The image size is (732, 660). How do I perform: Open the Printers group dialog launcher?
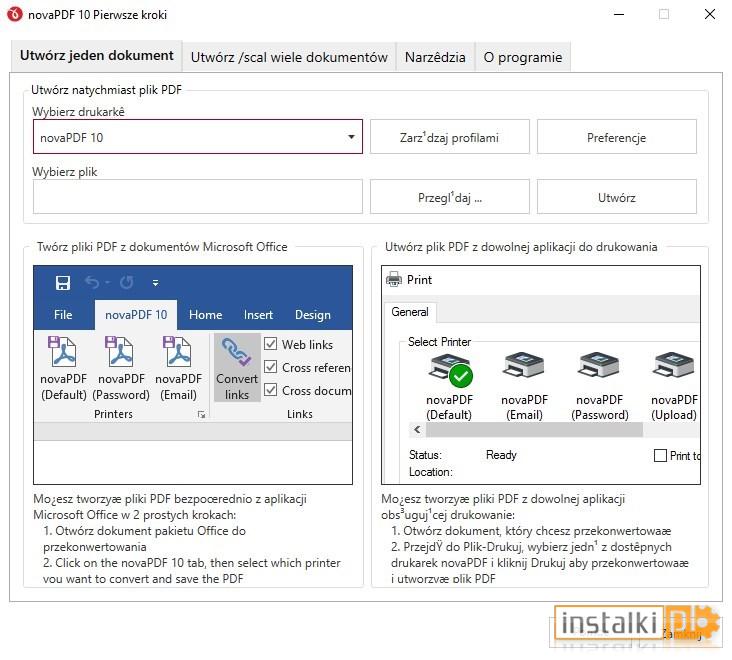201,414
